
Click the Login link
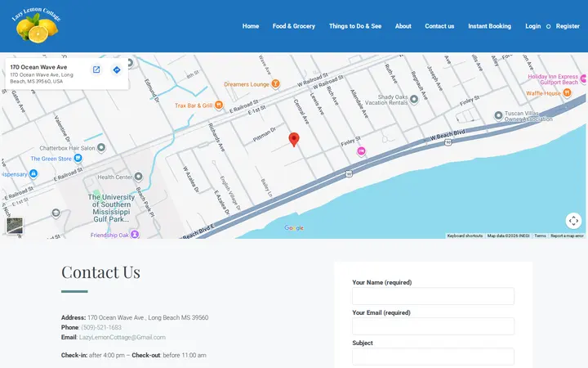click(532, 26)
